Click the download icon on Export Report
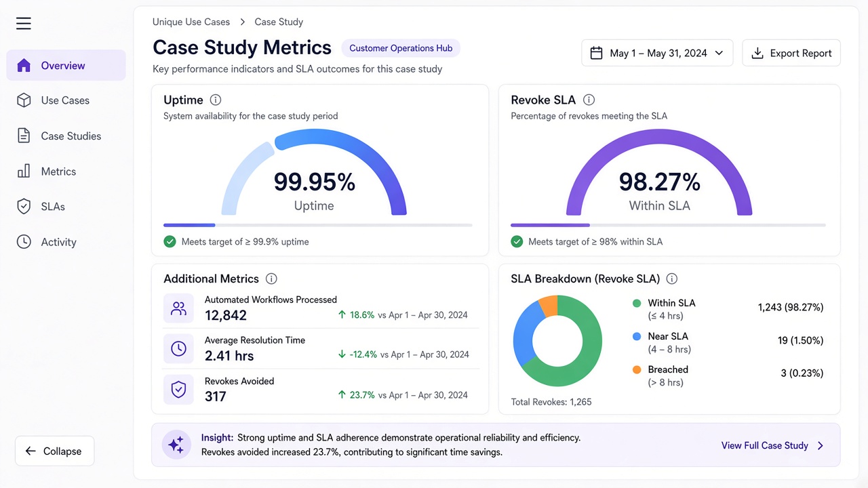 pyautogui.click(x=757, y=53)
